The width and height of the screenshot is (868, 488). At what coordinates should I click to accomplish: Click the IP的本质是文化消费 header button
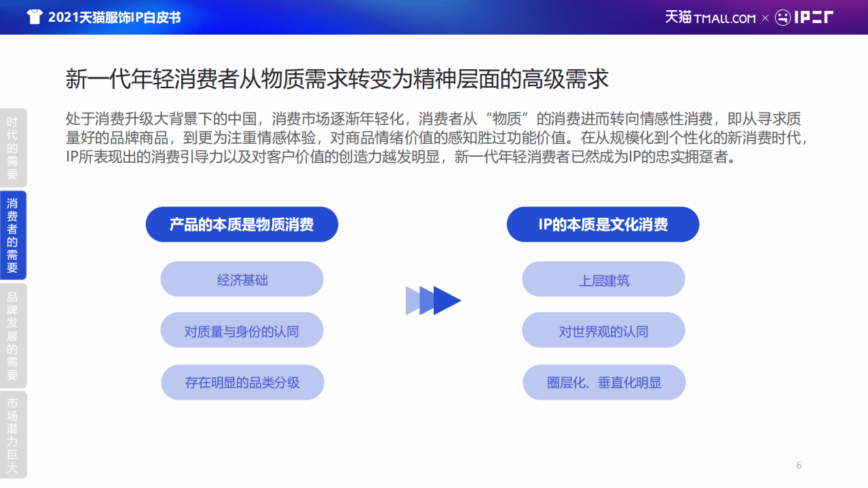[x=603, y=224]
